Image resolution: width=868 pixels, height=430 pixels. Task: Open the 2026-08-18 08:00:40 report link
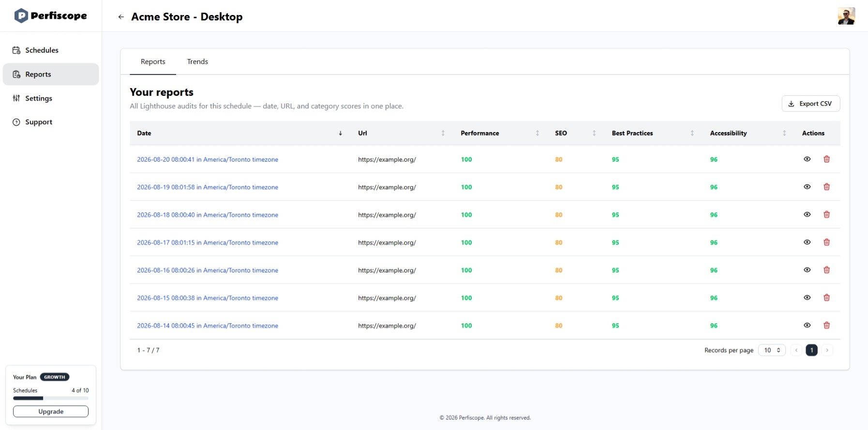click(208, 215)
